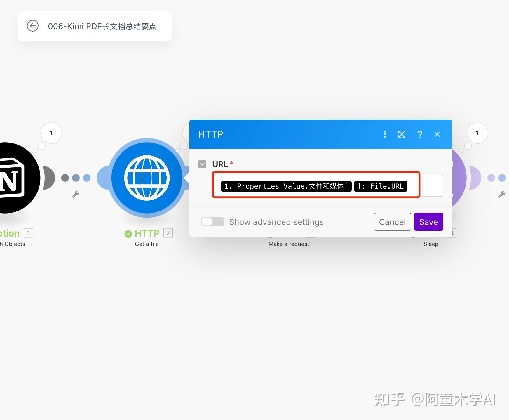Enable Show advanced settings
509x420 pixels.
tap(212, 222)
